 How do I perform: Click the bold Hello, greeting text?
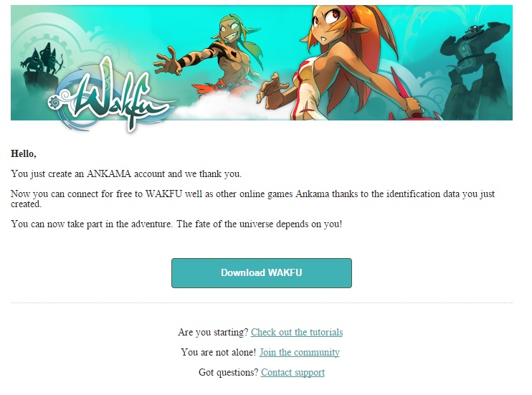tap(24, 153)
